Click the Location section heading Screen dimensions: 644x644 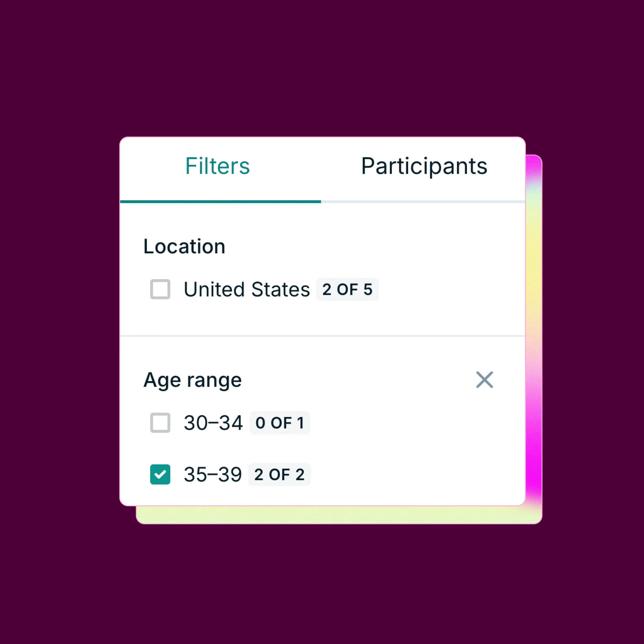[x=184, y=247]
